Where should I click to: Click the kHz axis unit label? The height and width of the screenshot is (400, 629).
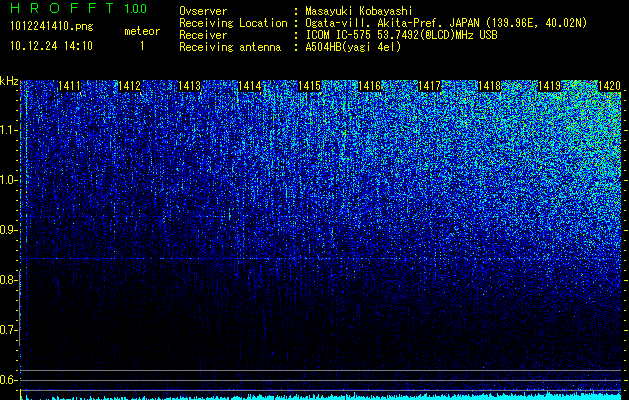pyautogui.click(x=9, y=81)
